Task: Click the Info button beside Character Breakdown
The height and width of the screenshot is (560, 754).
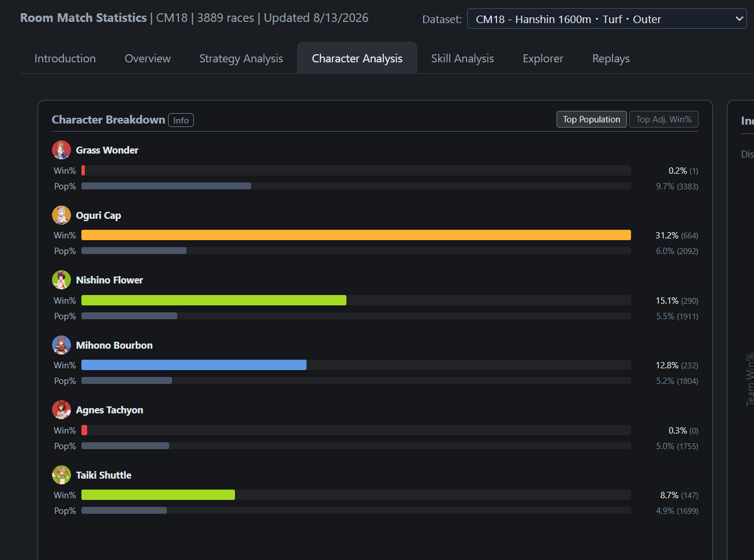Action: point(181,120)
